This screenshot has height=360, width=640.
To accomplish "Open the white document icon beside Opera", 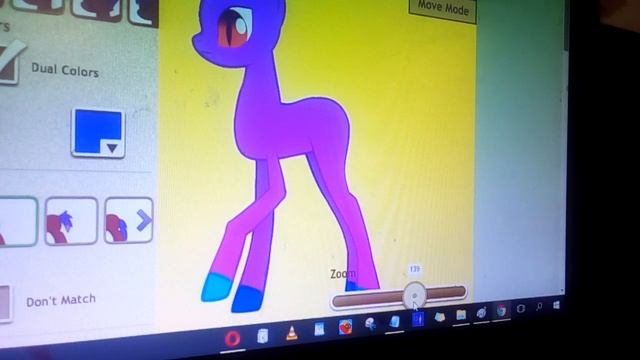I will tap(262, 336).
